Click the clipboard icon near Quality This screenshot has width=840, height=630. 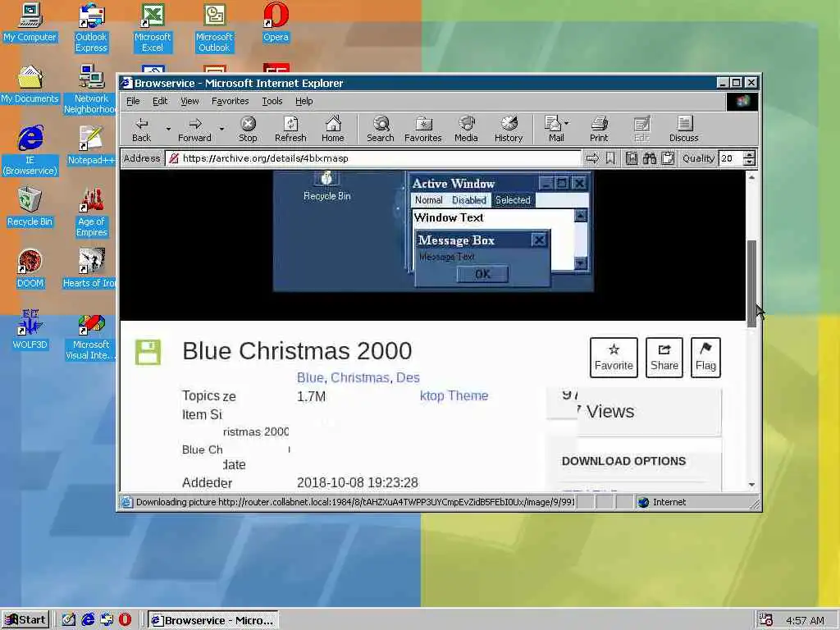coord(668,158)
